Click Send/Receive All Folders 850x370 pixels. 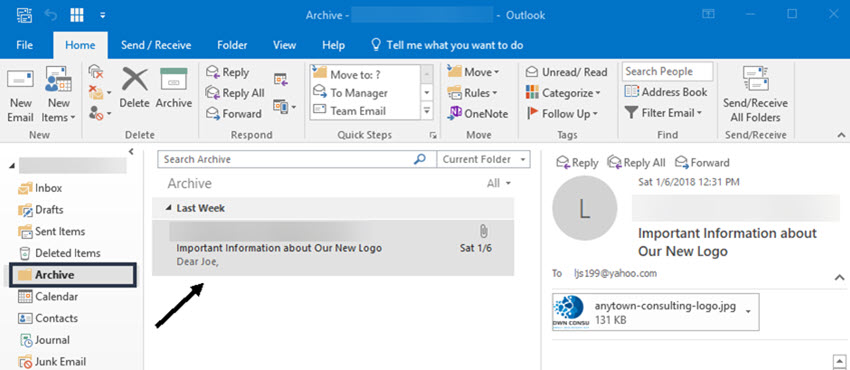click(755, 95)
